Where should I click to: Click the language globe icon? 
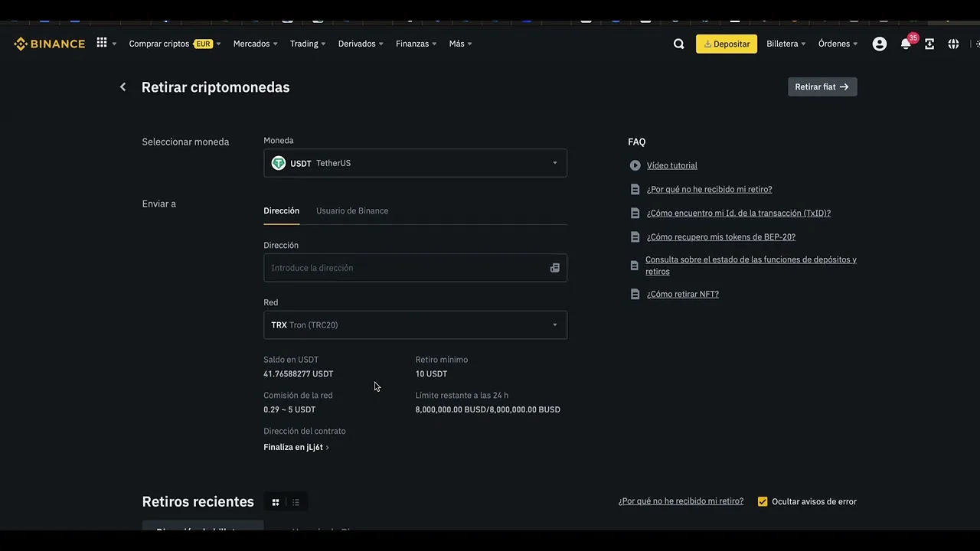pyautogui.click(x=953, y=44)
